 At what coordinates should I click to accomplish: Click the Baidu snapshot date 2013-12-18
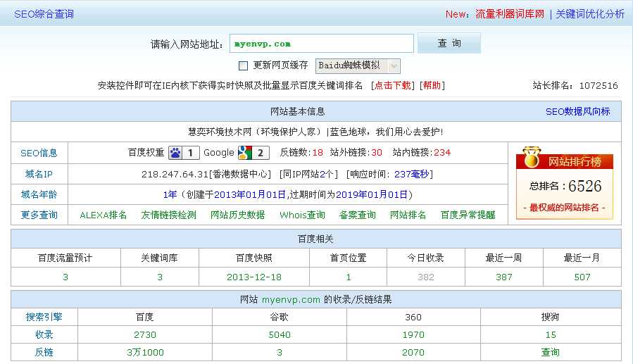254,277
